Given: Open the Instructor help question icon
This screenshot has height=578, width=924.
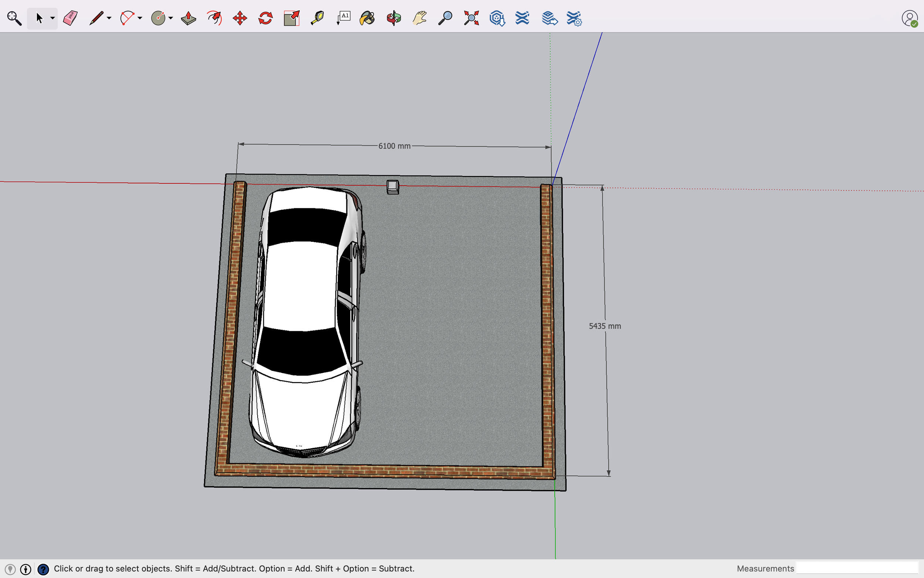Looking at the screenshot, I should (x=43, y=569).
